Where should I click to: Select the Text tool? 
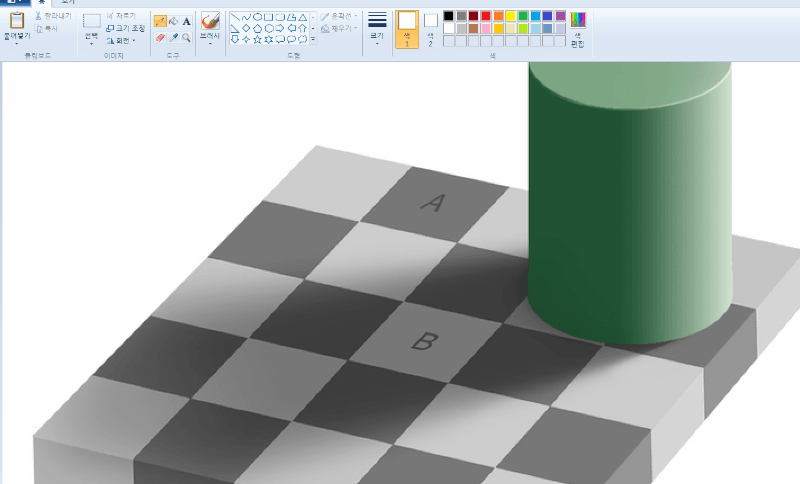(186, 21)
